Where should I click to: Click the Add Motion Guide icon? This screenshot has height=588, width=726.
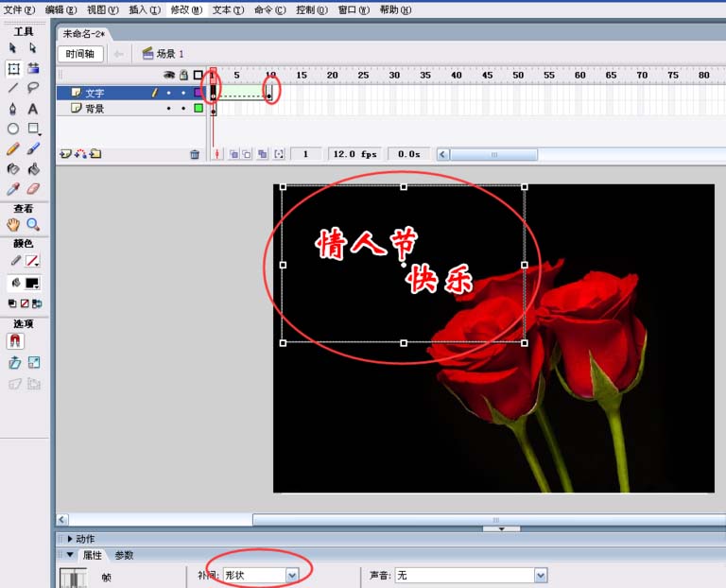pos(80,154)
